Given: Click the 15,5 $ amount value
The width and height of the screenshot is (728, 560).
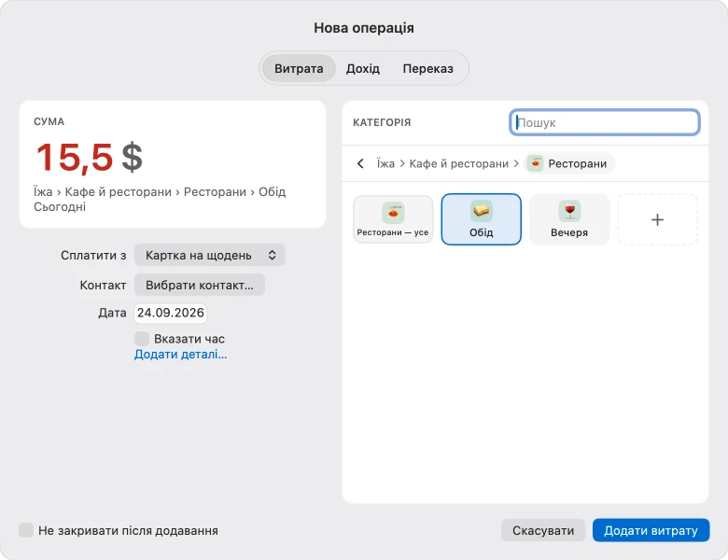Looking at the screenshot, I should point(90,158).
